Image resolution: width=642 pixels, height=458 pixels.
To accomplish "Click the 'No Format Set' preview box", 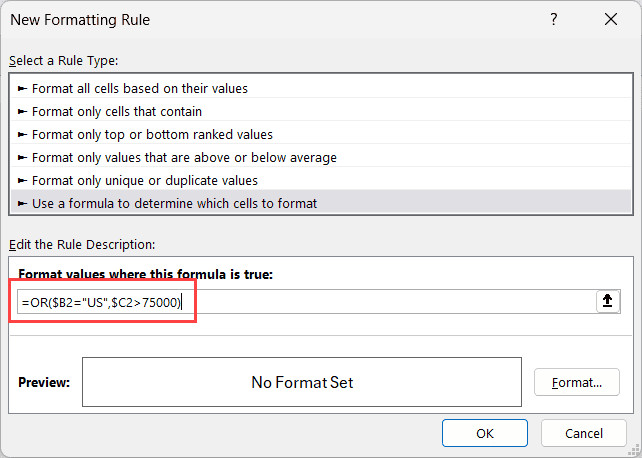I will tap(302, 382).
